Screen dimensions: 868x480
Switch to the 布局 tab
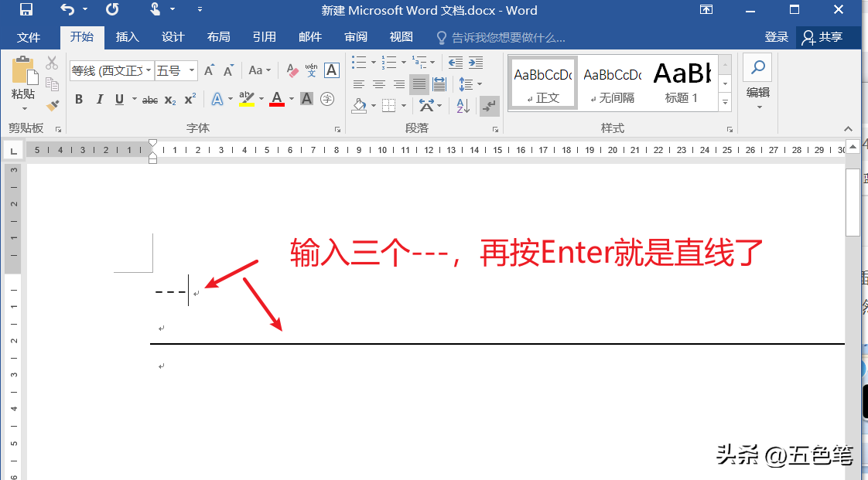pos(219,37)
